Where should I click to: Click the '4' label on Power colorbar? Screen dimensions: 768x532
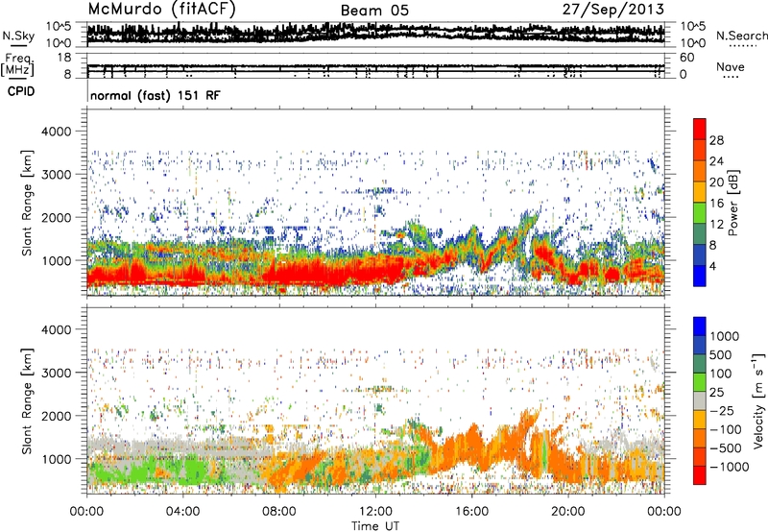tap(712, 267)
